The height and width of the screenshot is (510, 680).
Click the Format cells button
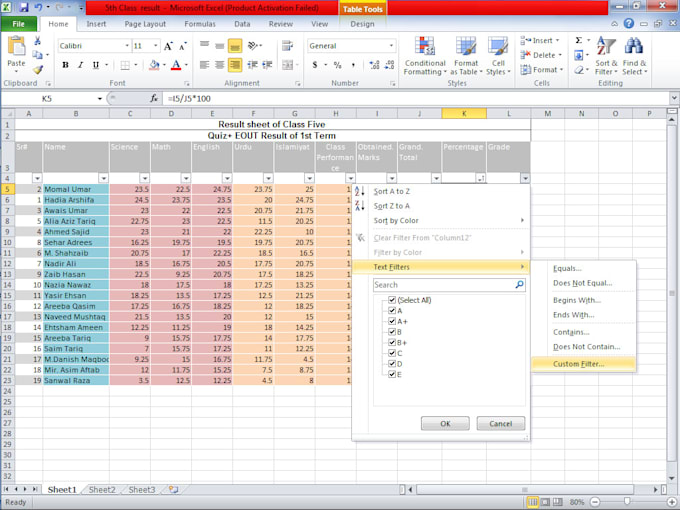(x=542, y=69)
